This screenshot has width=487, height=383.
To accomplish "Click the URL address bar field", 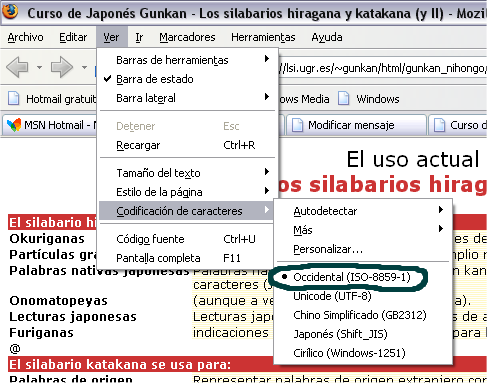I will tap(383, 68).
